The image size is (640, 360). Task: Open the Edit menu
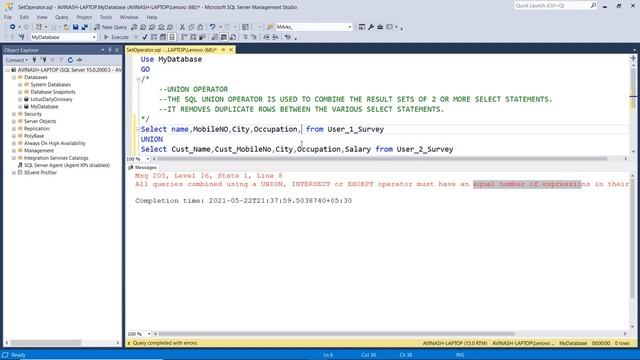(24, 17)
